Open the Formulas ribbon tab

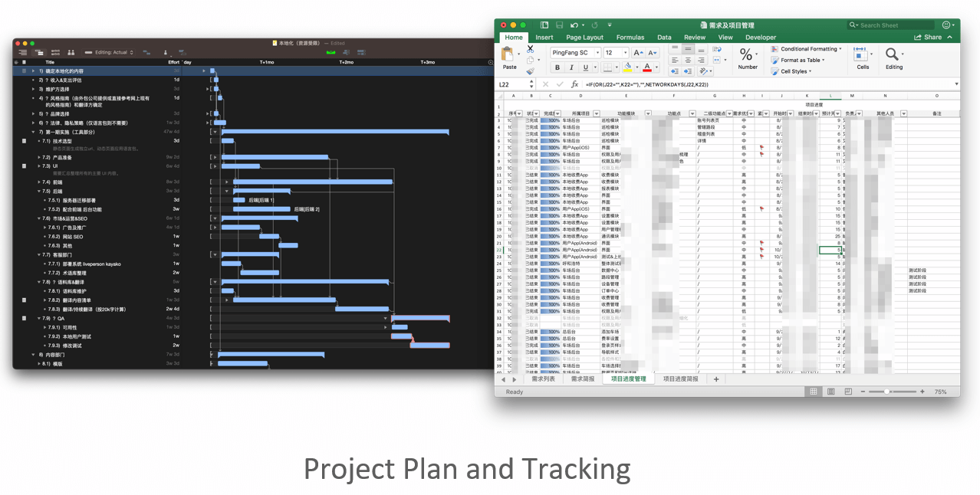pyautogui.click(x=630, y=37)
